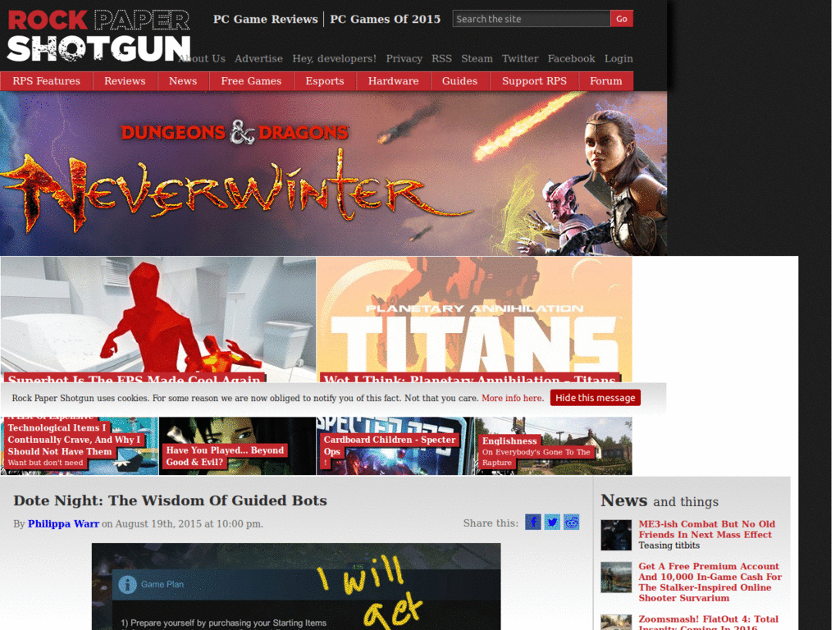Hide the cookies notification message
The height and width of the screenshot is (630, 840).
tap(595, 397)
